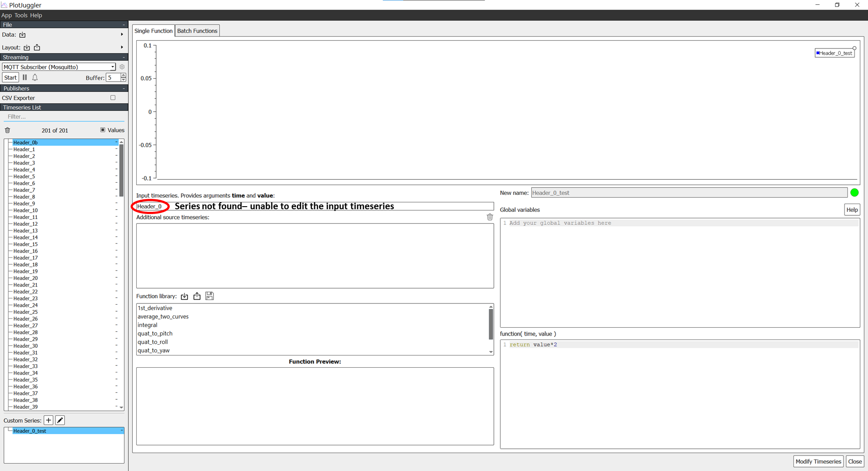Increase the Buffer value with up arrow
This screenshot has width=868, height=471.
[123, 75]
